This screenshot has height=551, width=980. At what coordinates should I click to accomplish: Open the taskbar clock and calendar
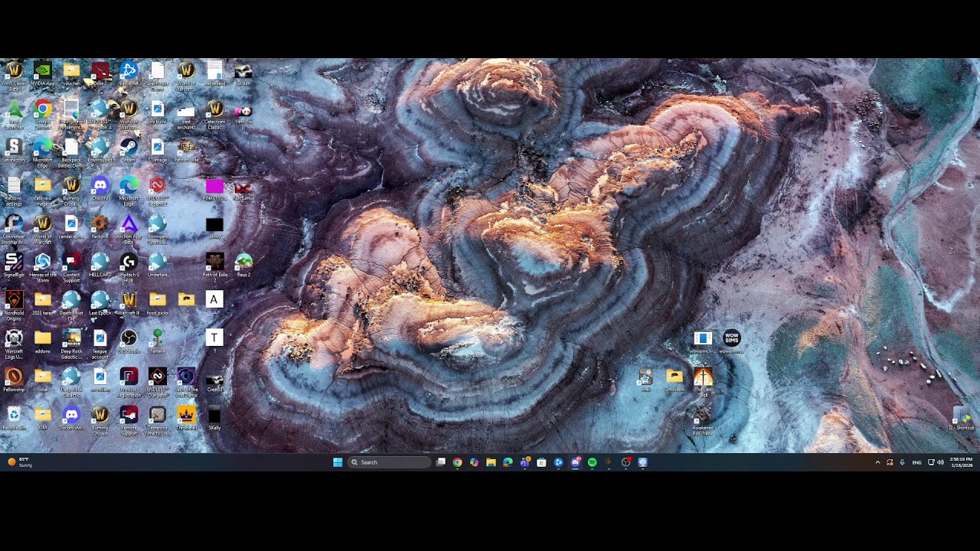[961, 462]
